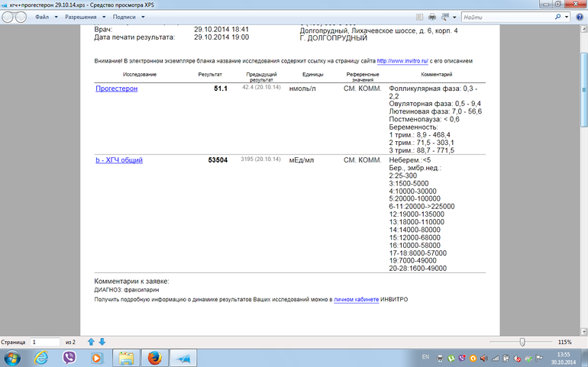The image size is (588, 367).
Task: Click the zoom level slider handle
Action: tap(522, 342)
